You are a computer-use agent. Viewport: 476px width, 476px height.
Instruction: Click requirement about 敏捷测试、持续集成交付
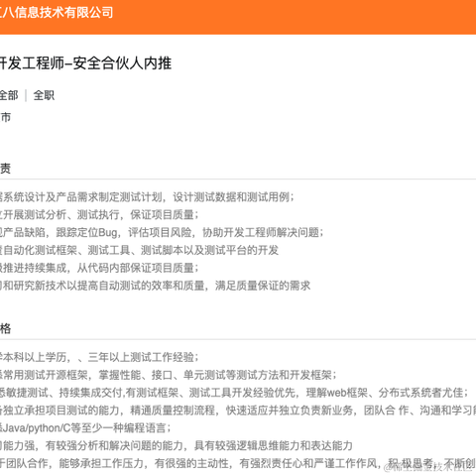click(x=234, y=393)
